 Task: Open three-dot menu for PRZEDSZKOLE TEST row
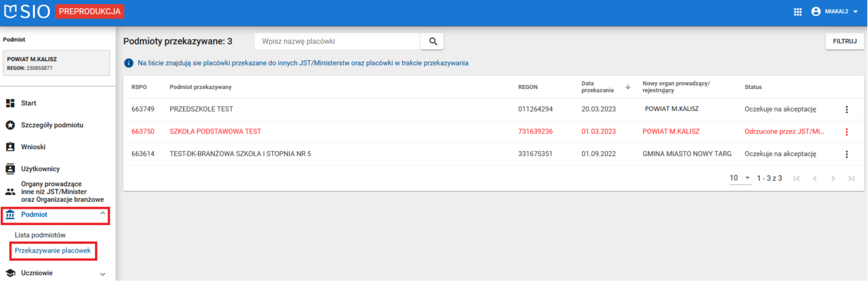click(847, 110)
